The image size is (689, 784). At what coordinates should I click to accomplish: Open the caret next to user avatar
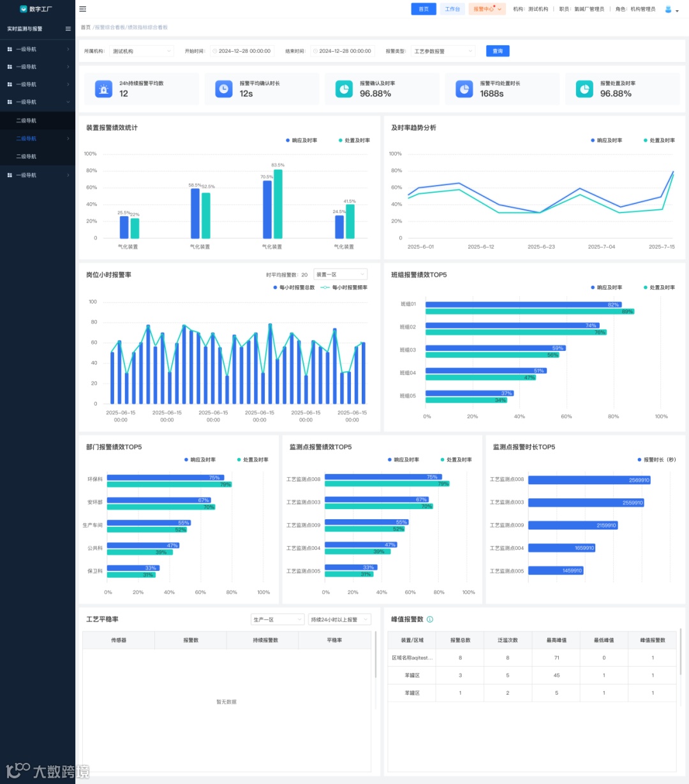click(x=677, y=11)
